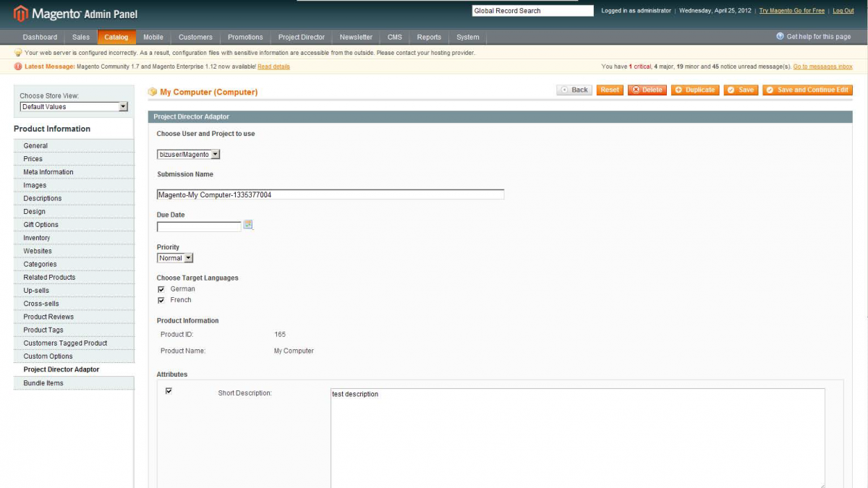Click the Submission Name input field
The image size is (868, 488).
pyautogui.click(x=331, y=195)
